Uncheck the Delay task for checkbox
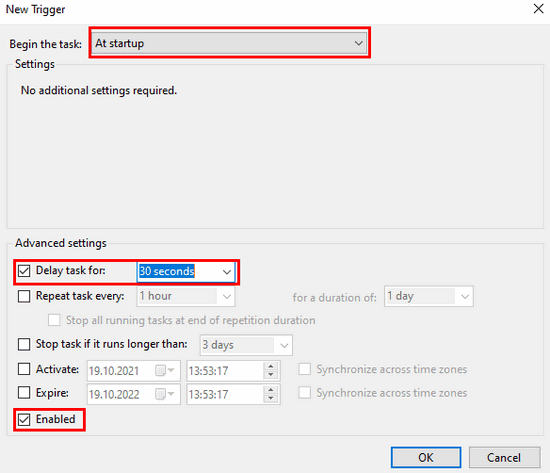550x473 pixels. coord(24,271)
